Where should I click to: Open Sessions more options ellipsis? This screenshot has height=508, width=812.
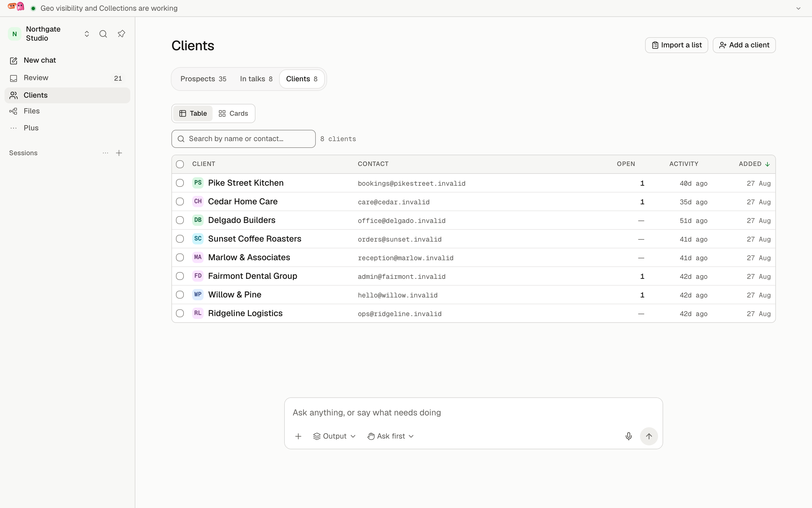coord(105,153)
